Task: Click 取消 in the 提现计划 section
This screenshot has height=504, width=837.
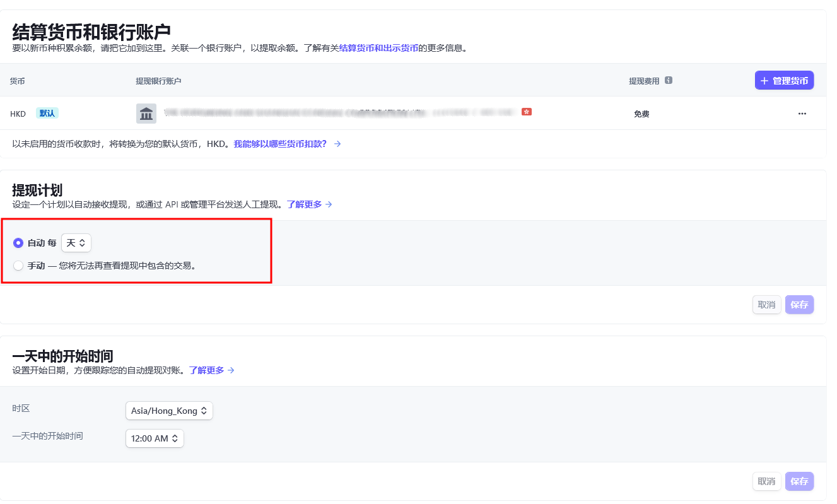Action: tap(766, 305)
